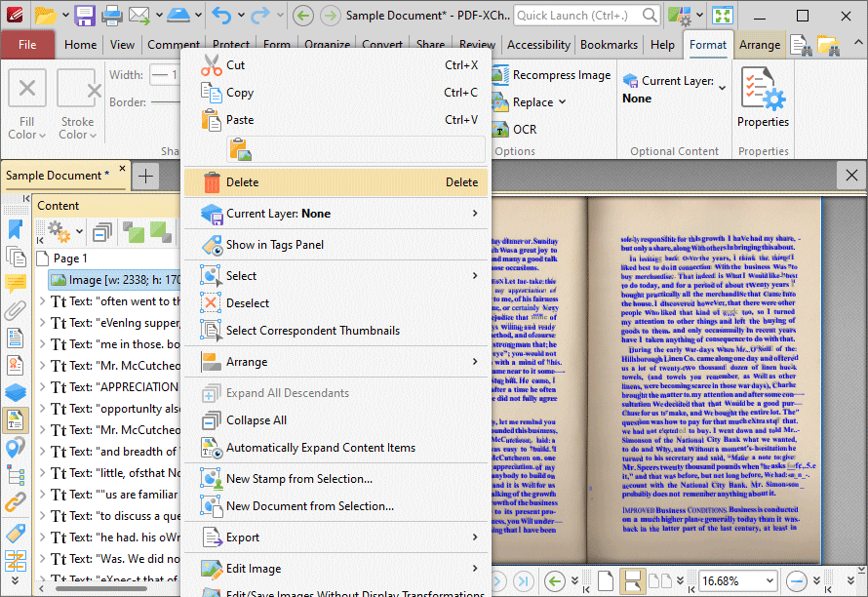Go forward with the green right arrow

tap(331, 16)
